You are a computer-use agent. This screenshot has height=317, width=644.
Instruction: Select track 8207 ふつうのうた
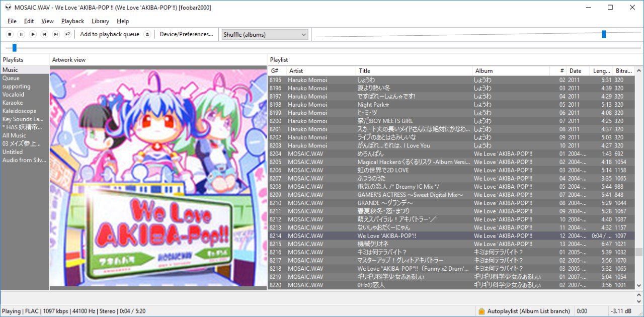451,178
